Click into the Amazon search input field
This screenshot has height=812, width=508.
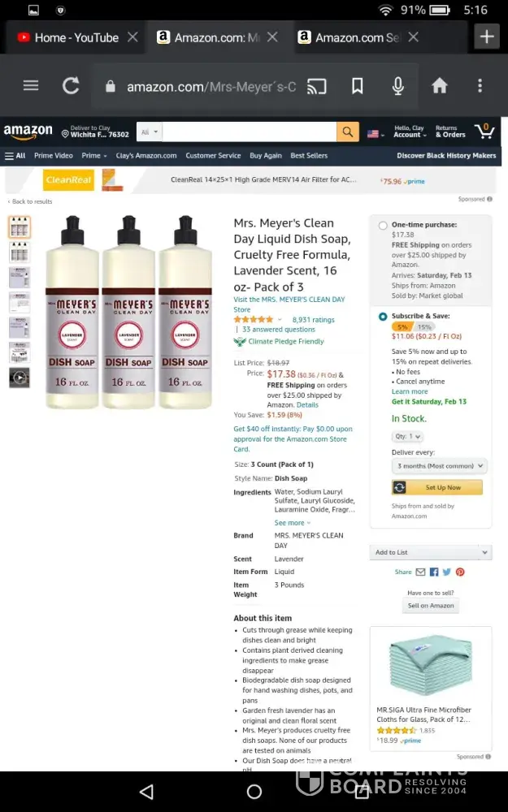pos(250,132)
